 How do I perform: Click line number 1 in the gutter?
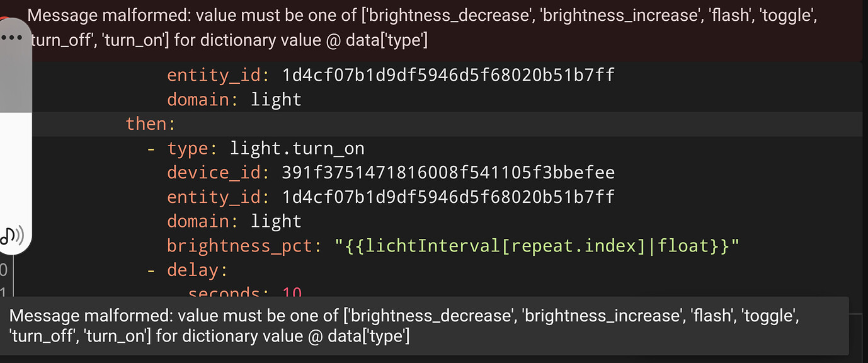click(x=4, y=292)
